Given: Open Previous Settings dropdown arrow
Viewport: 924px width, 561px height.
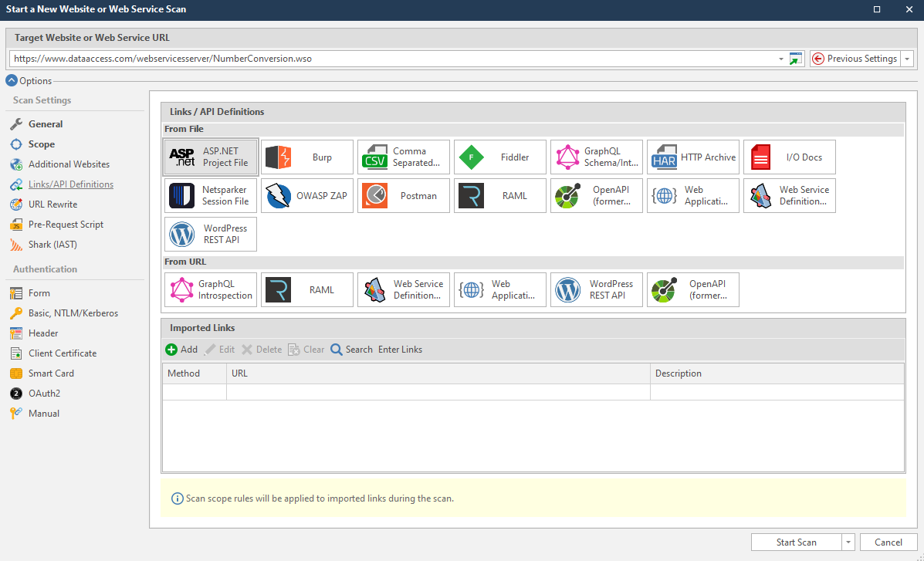Looking at the screenshot, I should pos(907,59).
